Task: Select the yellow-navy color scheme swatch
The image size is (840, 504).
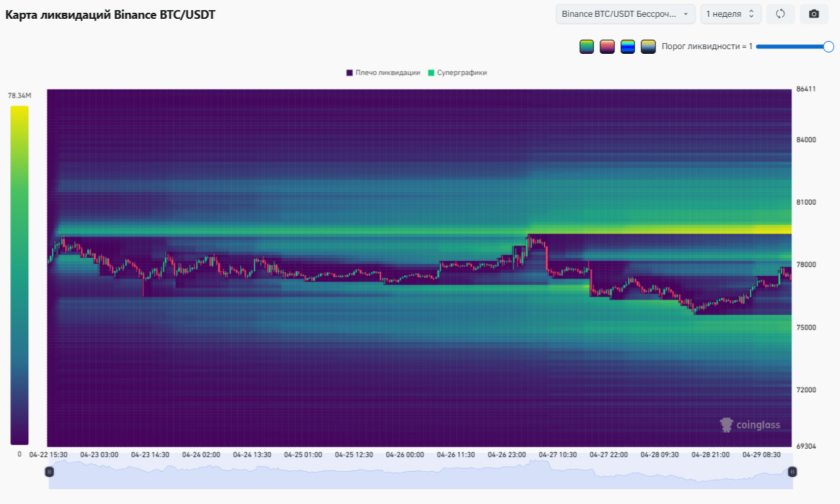Action: click(648, 46)
